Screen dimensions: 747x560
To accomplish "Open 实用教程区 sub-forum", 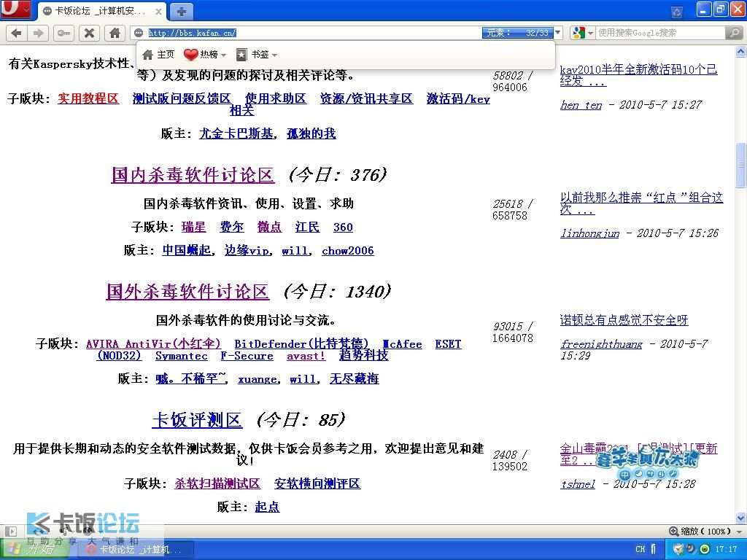I will [88, 98].
